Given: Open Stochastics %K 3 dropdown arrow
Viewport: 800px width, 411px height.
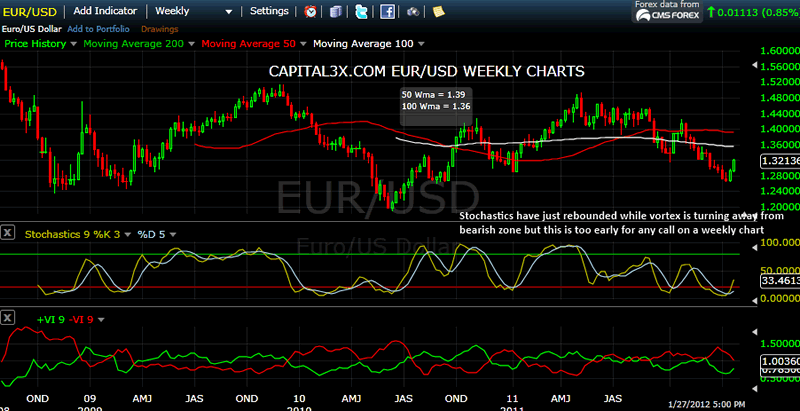Looking at the screenshot, I should click(x=130, y=235).
